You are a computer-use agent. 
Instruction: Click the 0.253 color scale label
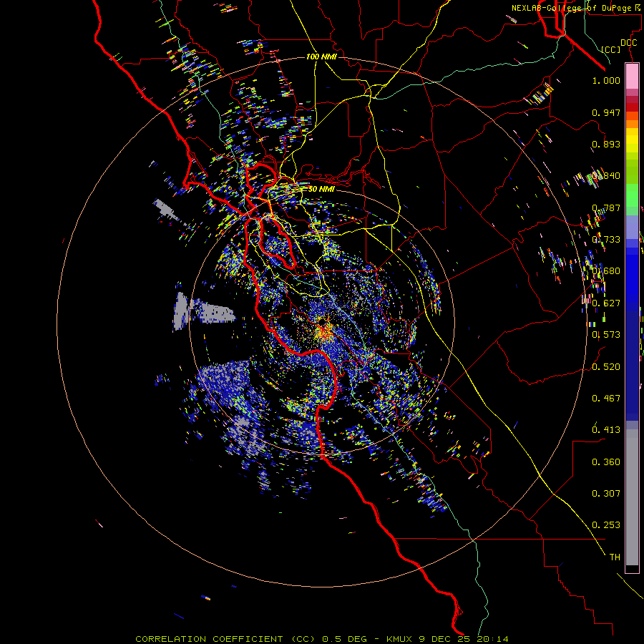coord(606,525)
